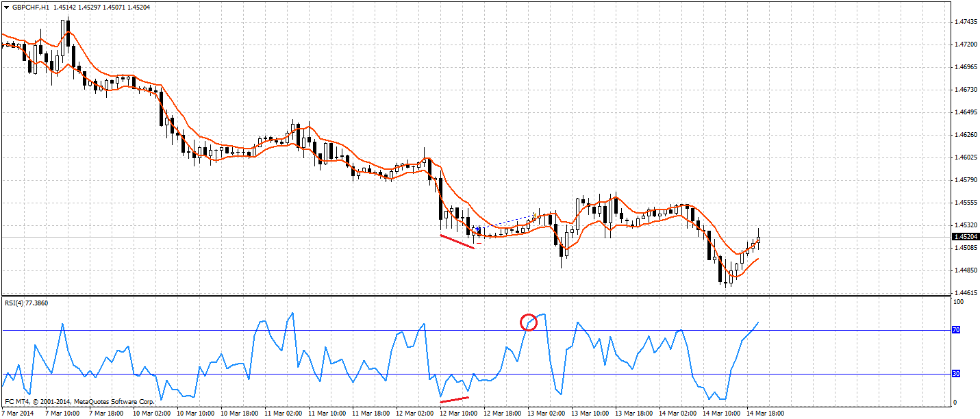The height and width of the screenshot is (419, 980).
Task: Click the 1.47435 price axis label
Action: 965,22
